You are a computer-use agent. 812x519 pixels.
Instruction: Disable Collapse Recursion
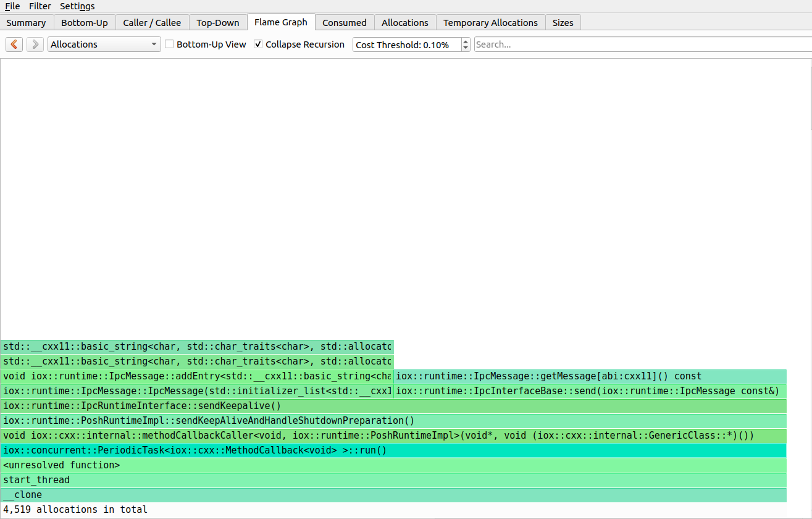(x=257, y=44)
